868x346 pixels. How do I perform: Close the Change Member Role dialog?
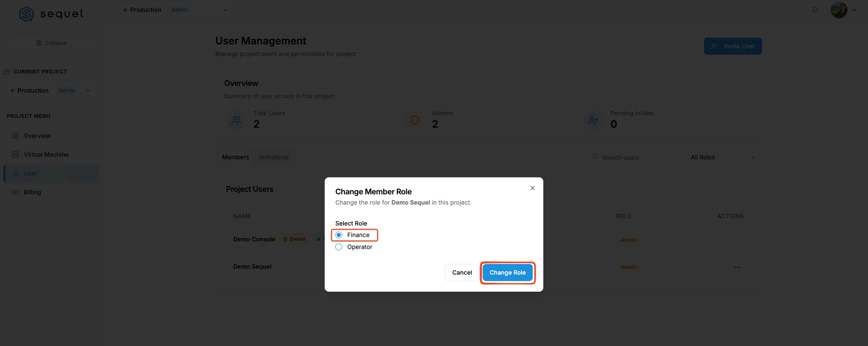pyautogui.click(x=533, y=188)
